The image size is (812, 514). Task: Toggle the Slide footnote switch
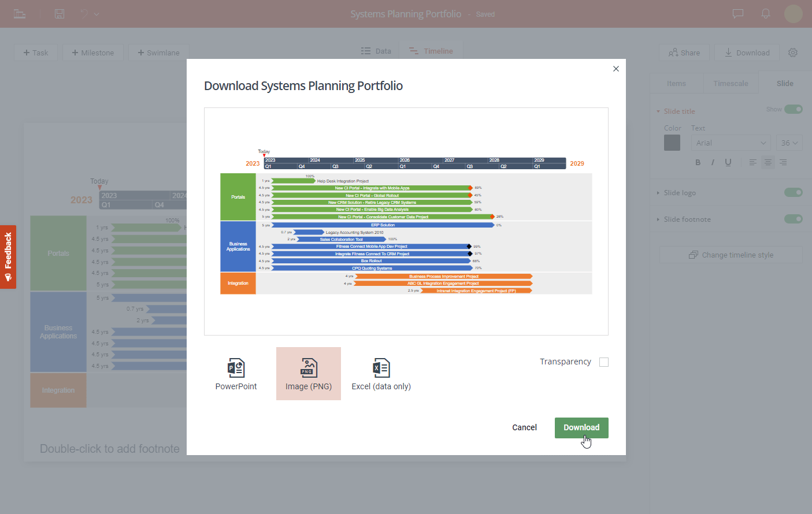(794, 219)
